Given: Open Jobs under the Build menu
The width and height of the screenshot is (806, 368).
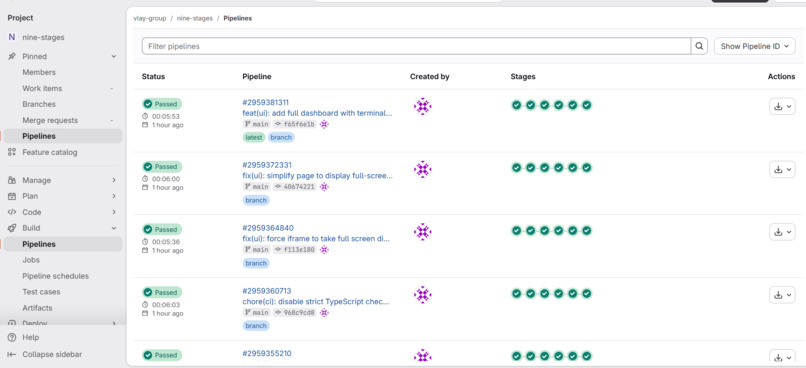Looking at the screenshot, I should tap(31, 260).
